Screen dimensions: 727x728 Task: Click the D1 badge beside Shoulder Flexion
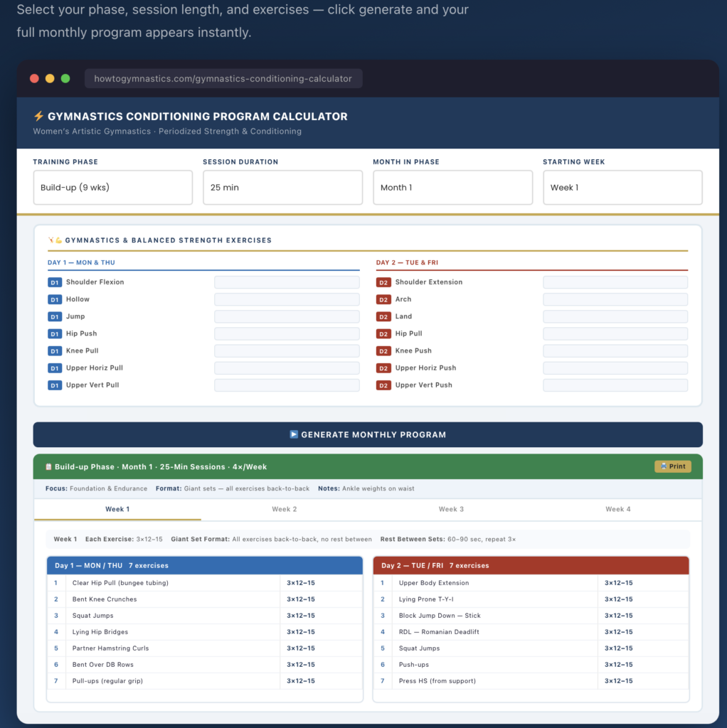click(55, 282)
